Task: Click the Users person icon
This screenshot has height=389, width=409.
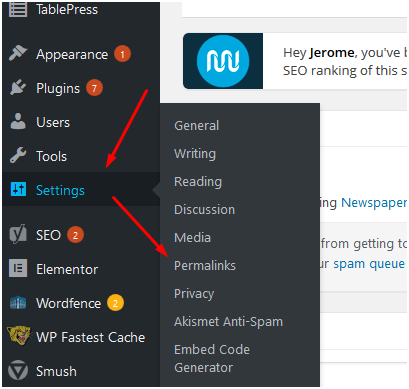Action: 18,121
